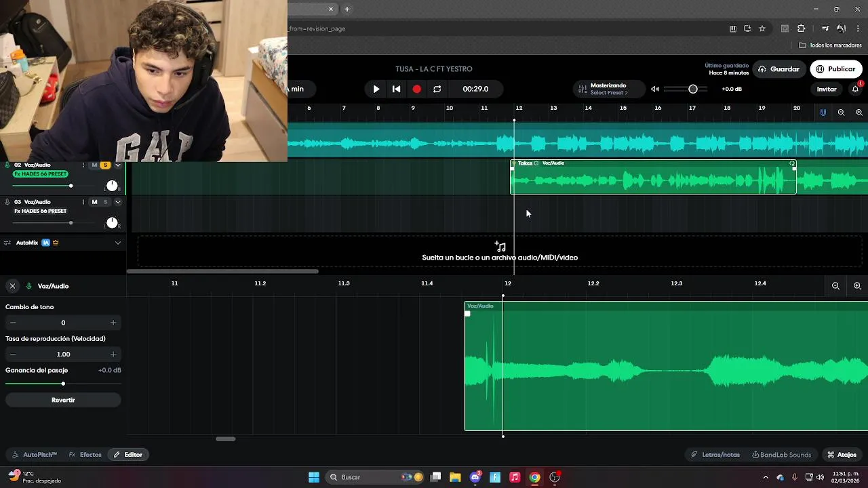868x488 pixels.
Task: Click the playback rate 1.00 field
Action: click(x=63, y=354)
